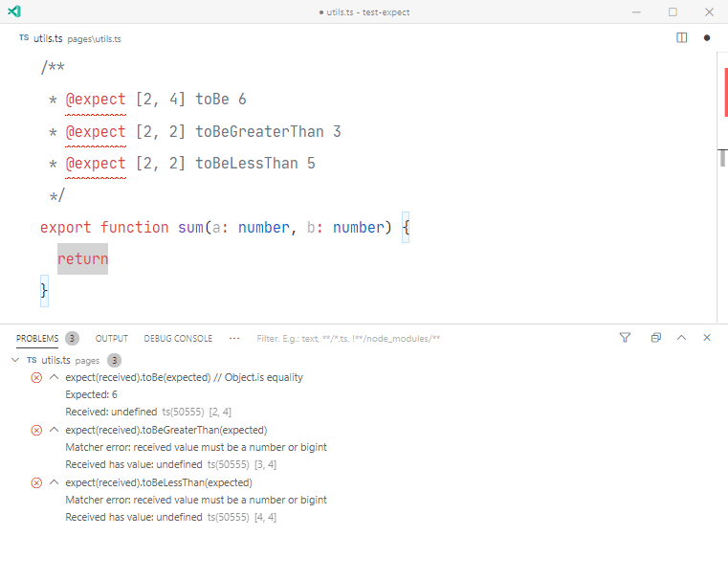
Task: Collapse the utils.ts problems group
Action: [x=15, y=360]
